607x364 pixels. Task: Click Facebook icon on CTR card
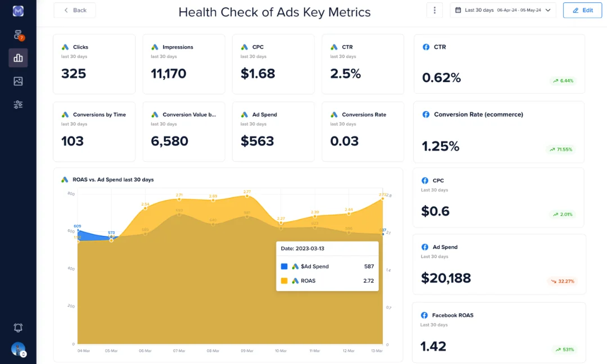(426, 47)
